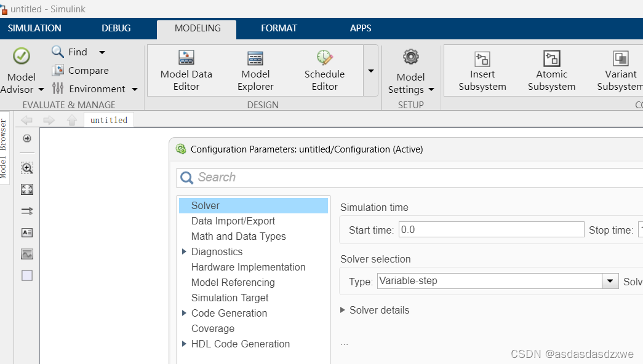
Task: Select Solver in the category list
Action: pyautogui.click(x=254, y=206)
